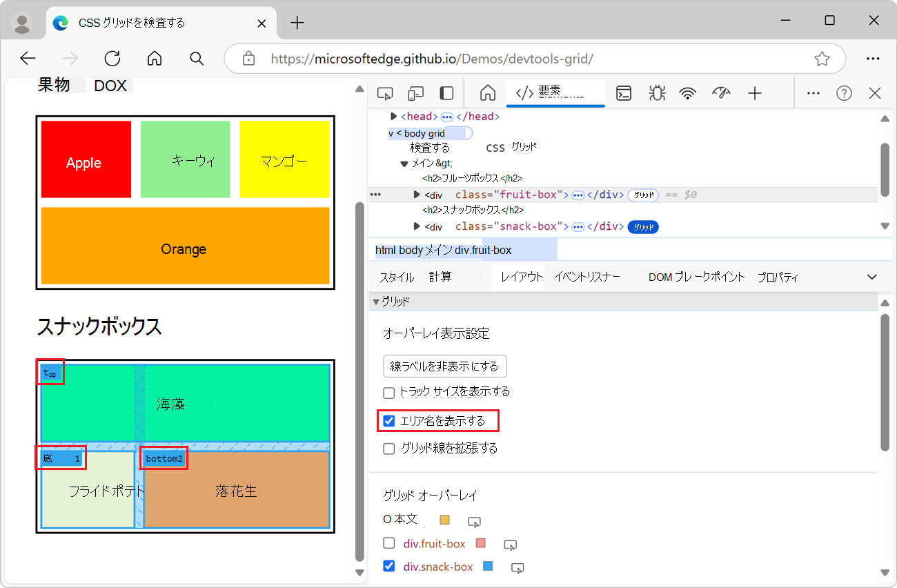Open the Performance gauge panel
The width and height of the screenshot is (897, 588).
(x=721, y=92)
